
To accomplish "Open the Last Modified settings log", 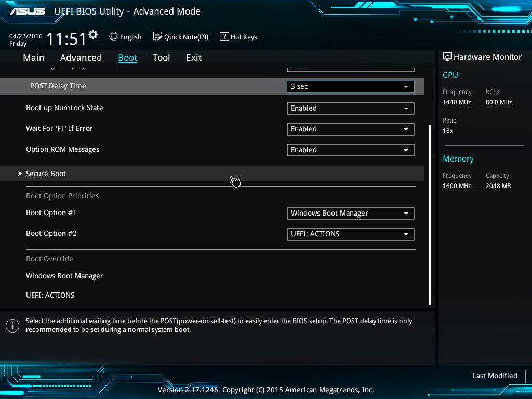I will (x=495, y=376).
